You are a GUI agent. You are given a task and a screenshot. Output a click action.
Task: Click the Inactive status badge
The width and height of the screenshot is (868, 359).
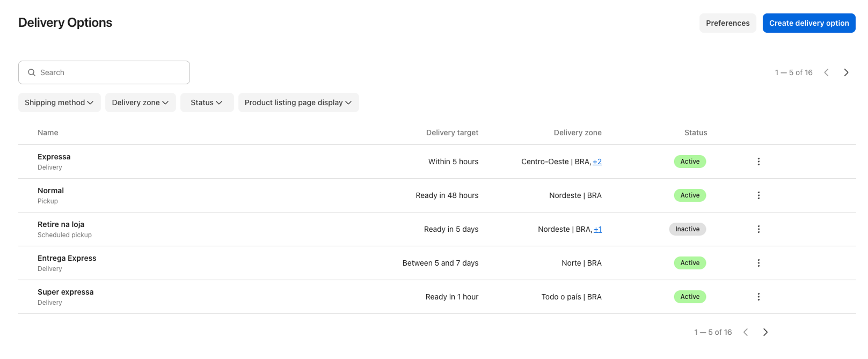tap(687, 229)
